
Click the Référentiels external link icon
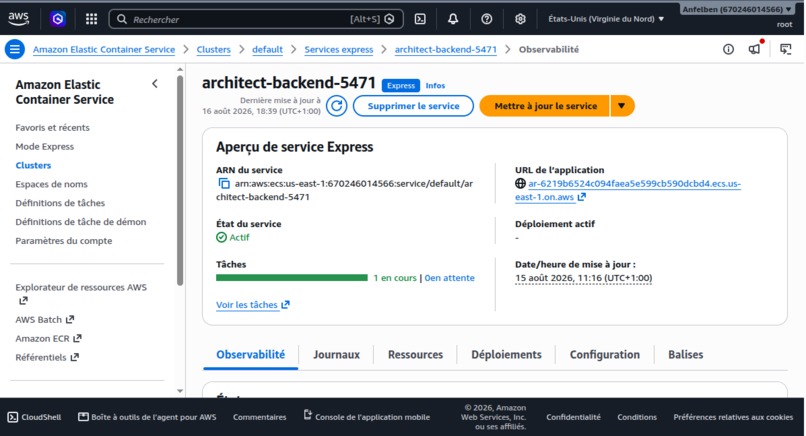75,357
